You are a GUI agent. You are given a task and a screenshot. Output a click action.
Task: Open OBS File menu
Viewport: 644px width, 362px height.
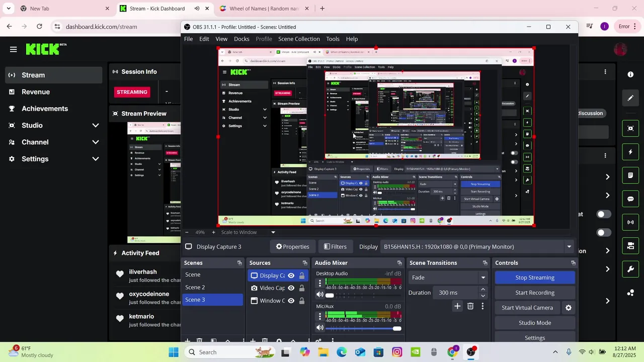pyautogui.click(x=188, y=39)
